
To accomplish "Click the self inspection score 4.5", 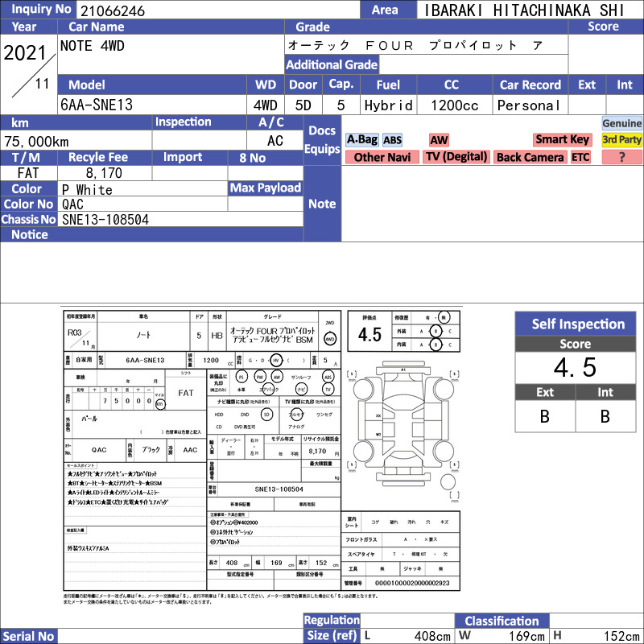I will pyautogui.click(x=575, y=367).
